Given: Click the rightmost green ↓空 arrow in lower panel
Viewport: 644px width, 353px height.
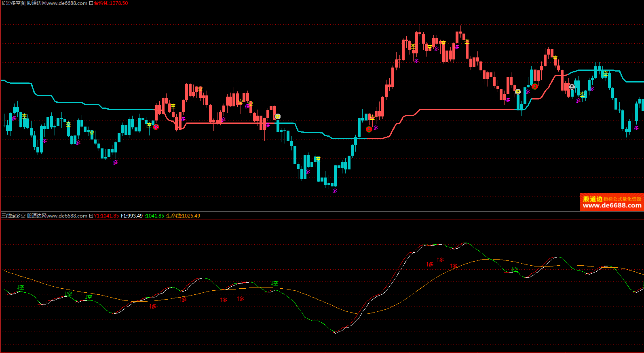Looking at the screenshot, I should coord(514,270).
